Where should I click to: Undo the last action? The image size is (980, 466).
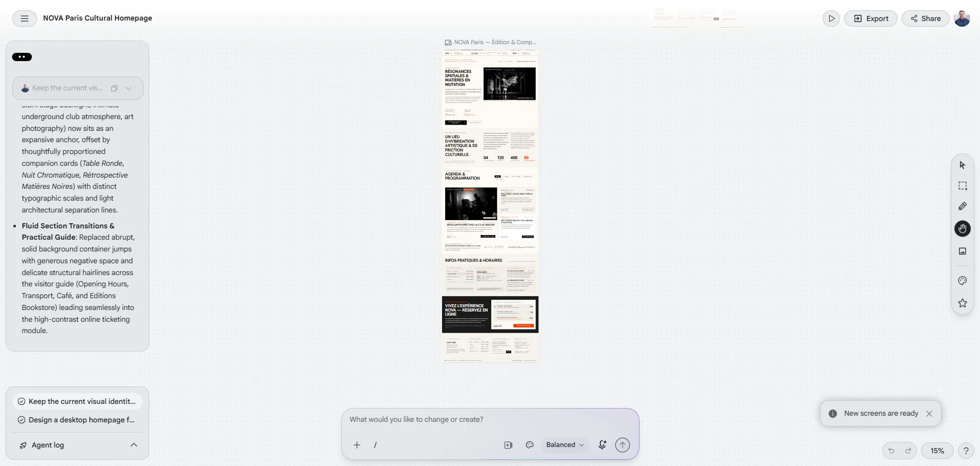pos(891,451)
